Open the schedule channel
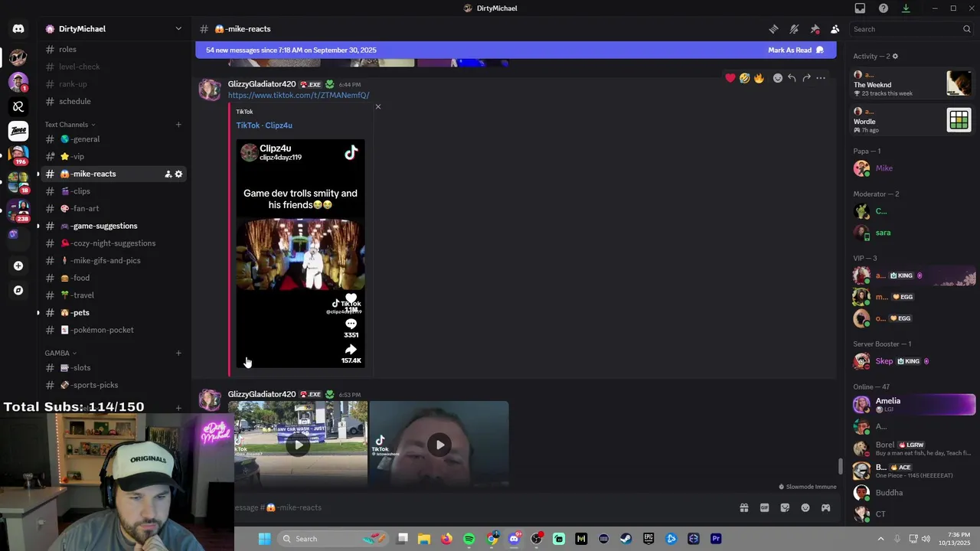 (x=113, y=102)
